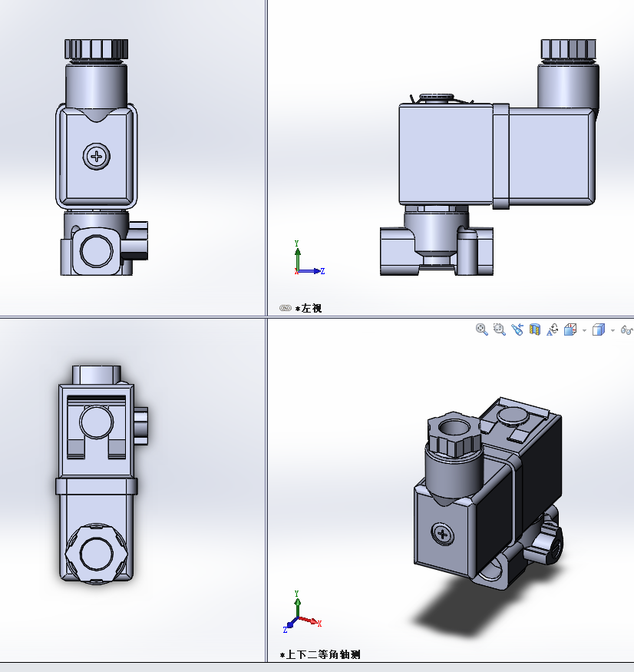The image size is (634, 672).
Task: Open the View Orientation dropdown arrow
Action: coord(584,330)
